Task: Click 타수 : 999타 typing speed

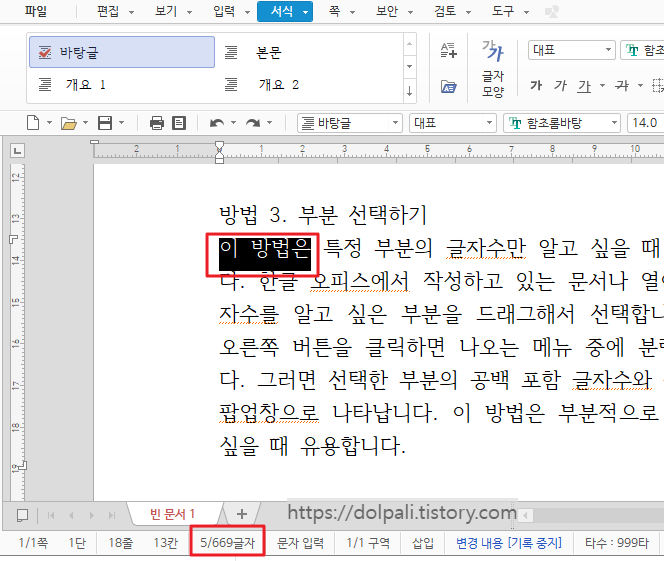Action: [617, 543]
